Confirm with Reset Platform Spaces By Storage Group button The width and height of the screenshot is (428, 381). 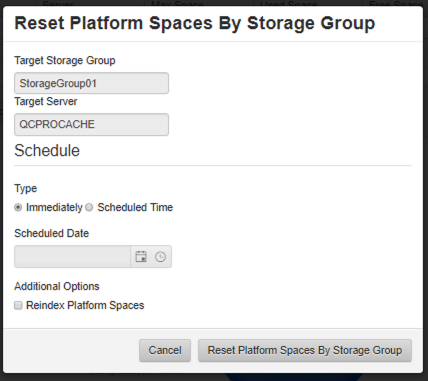(x=305, y=350)
